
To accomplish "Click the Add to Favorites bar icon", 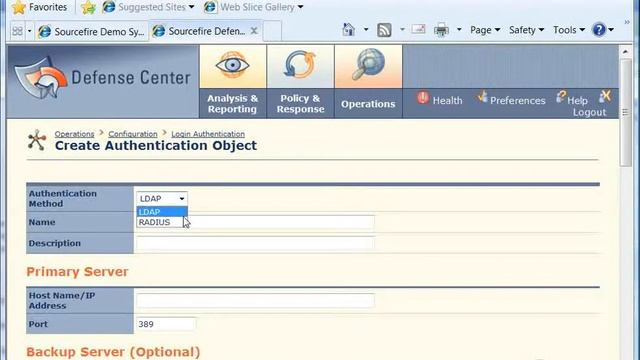I will [88, 7].
